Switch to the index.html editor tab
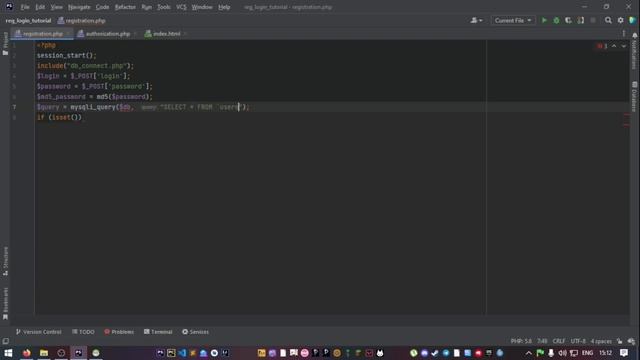This screenshot has height=360, width=640. point(167,34)
